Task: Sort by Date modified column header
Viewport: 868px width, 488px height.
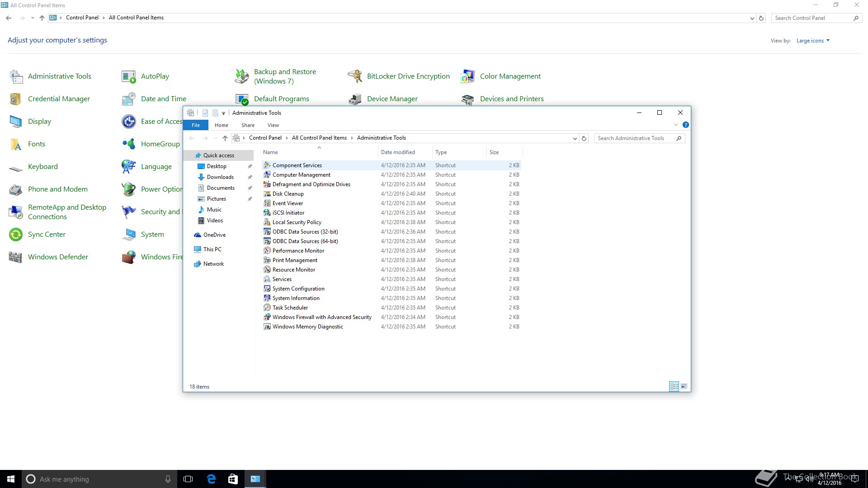Action: (x=405, y=152)
